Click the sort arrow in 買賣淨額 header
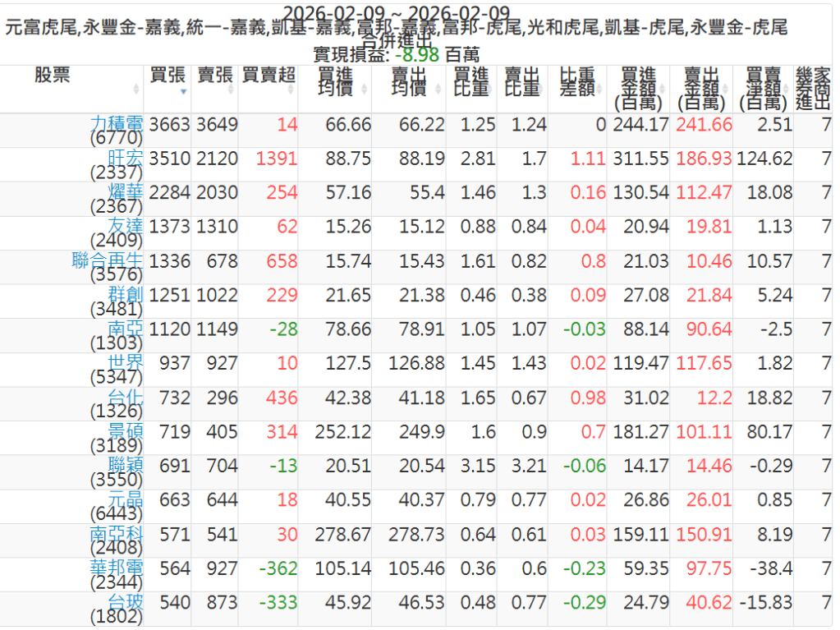The image size is (840, 630). tap(787, 88)
